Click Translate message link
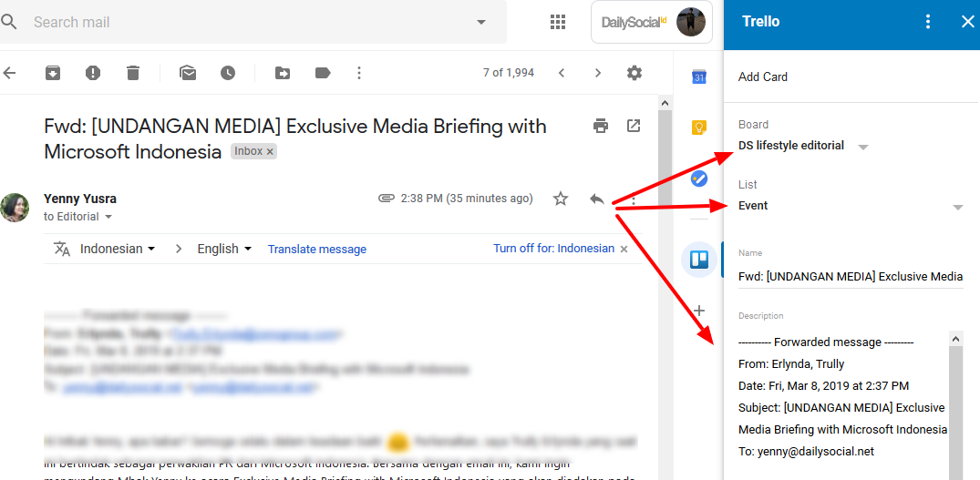980x480 pixels. pos(317,249)
